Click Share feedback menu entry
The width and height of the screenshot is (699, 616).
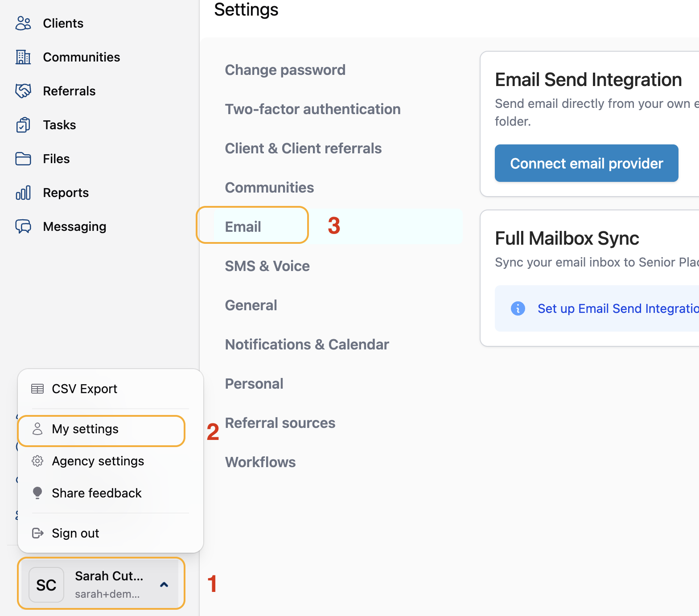point(97,493)
